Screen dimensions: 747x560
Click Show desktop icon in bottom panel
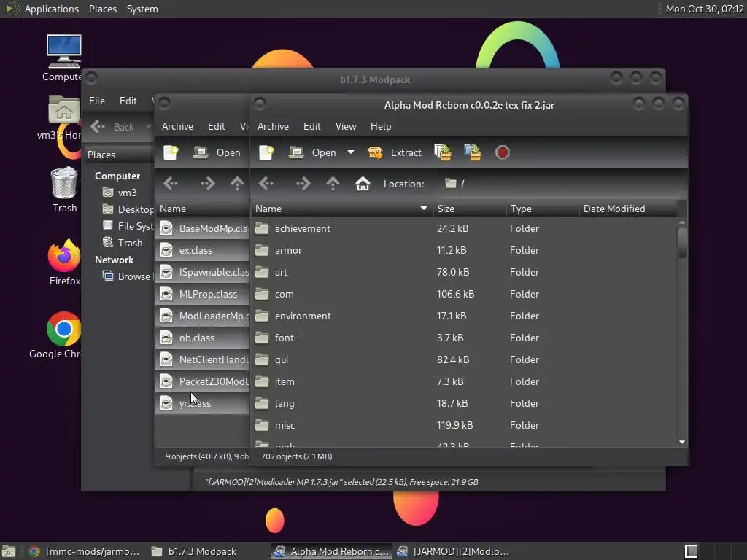(9, 551)
